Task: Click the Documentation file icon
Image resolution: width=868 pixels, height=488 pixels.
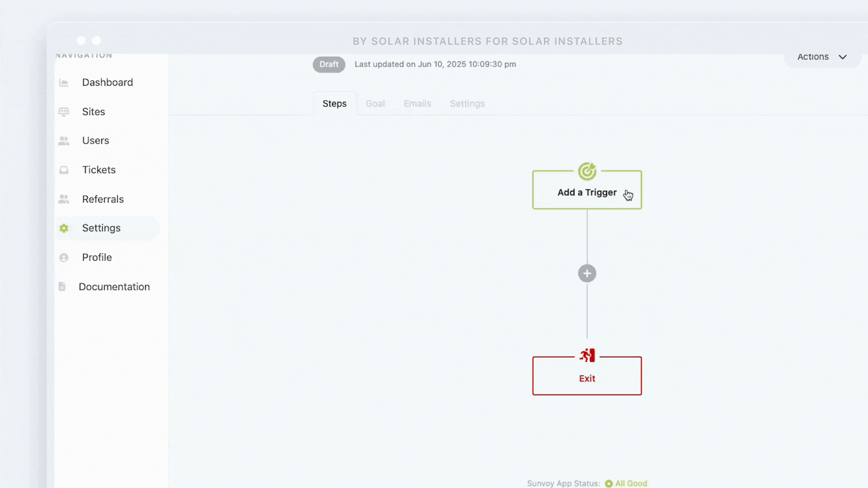Action: click(62, 286)
